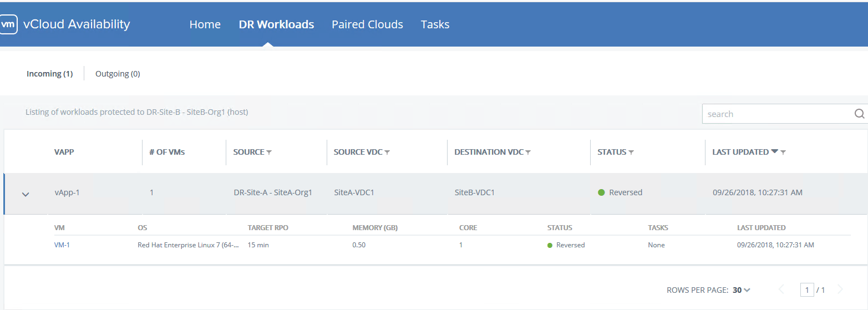Click the DESTINATION VDC header label
The height and width of the screenshot is (310, 868).
tap(489, 152)
